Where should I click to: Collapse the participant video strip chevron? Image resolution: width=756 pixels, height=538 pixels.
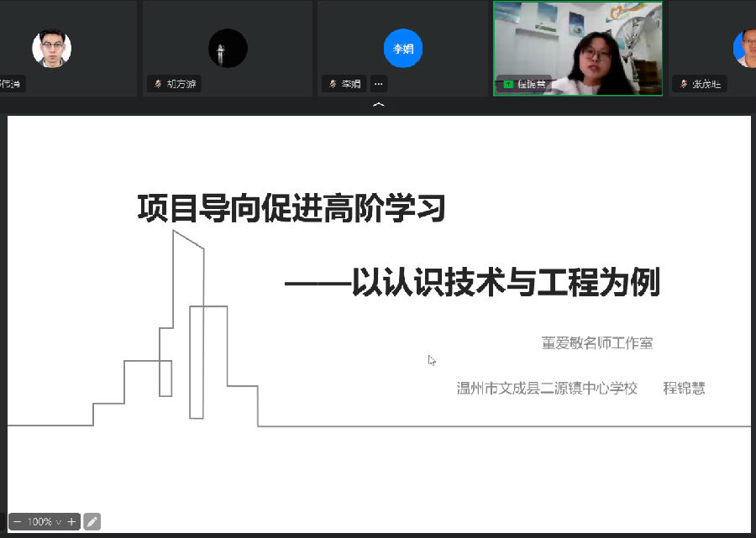378,105
